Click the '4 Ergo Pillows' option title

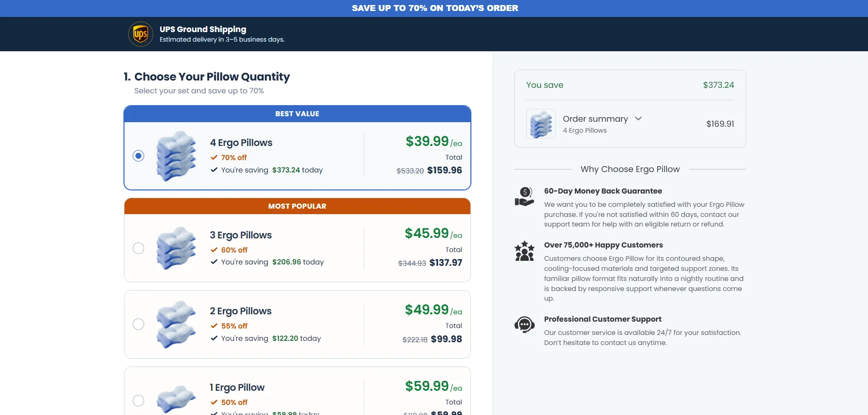tap(241, 143)
